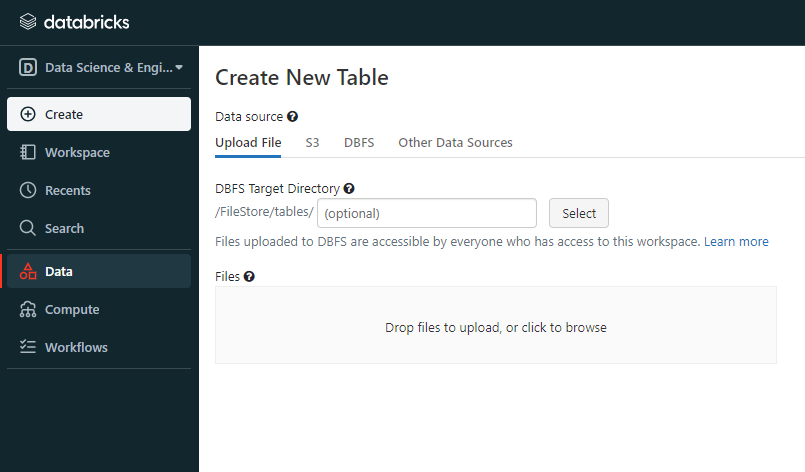This screenshot has width=805, height=472.
Task: Open Workspace via its notebook icon
Action: coord(28,152)
